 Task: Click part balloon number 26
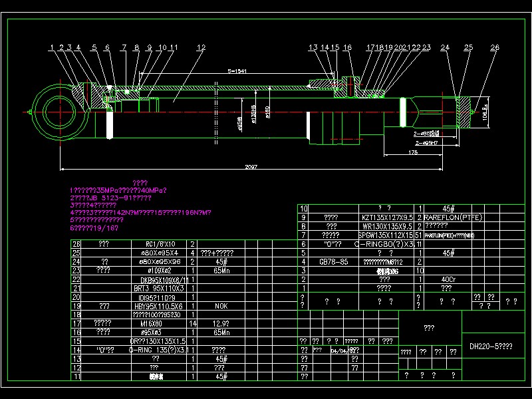pyautogui.click(x=494, y=48)
